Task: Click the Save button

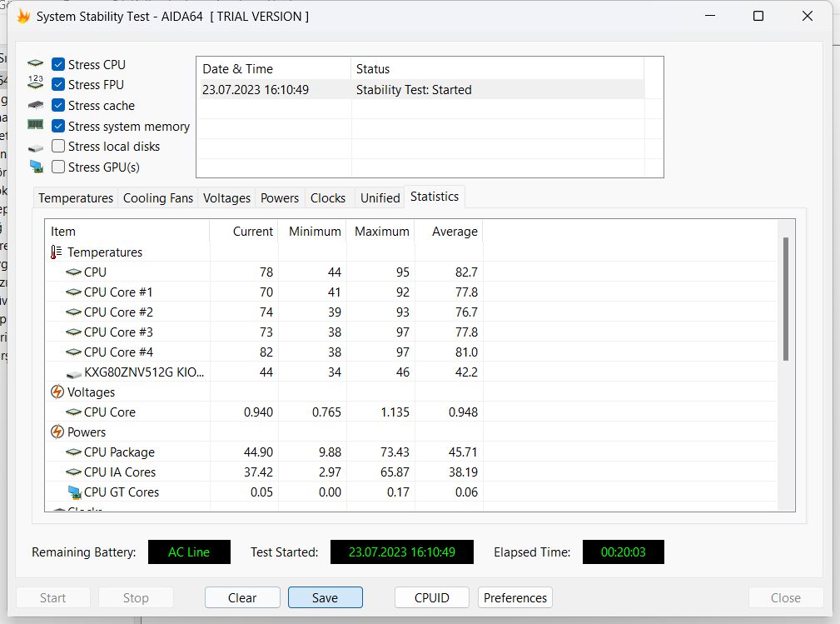Action: point(326,597)
